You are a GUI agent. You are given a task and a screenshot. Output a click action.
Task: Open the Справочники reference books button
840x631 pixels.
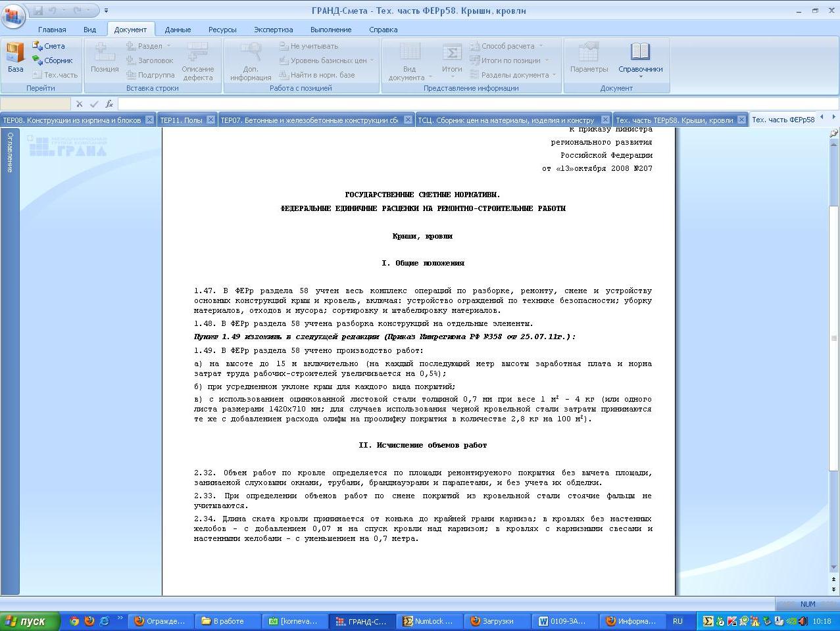pos(640,58)
